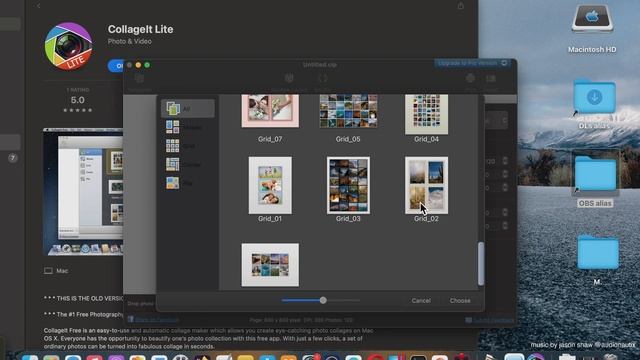Click the App Store share icon

point(460,6)
